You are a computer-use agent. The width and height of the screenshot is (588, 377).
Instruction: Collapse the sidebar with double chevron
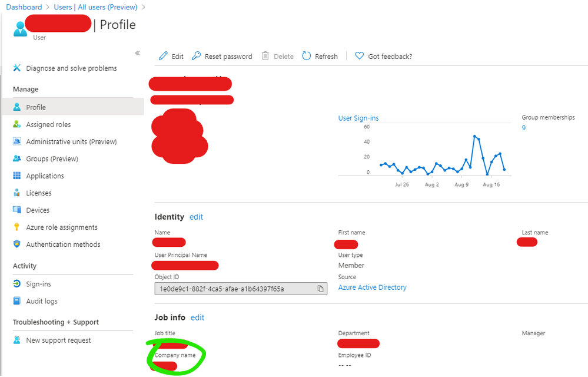tap(138, 53)
